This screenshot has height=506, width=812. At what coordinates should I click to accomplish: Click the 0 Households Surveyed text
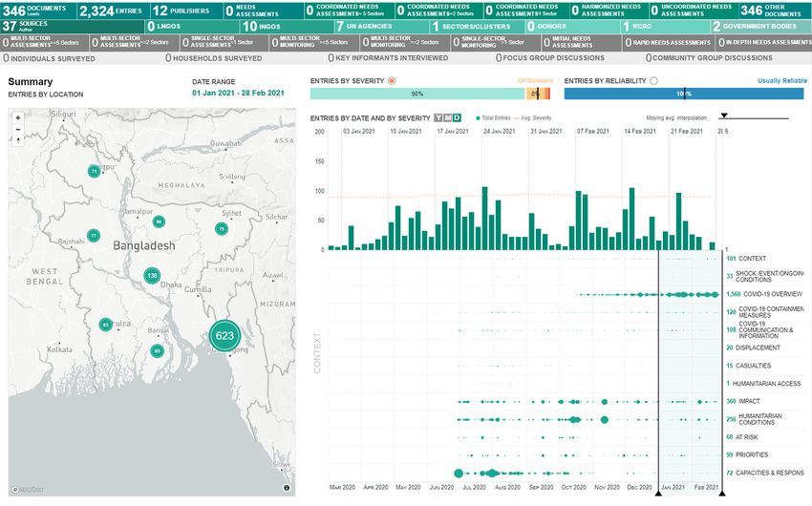pos(213,58)
